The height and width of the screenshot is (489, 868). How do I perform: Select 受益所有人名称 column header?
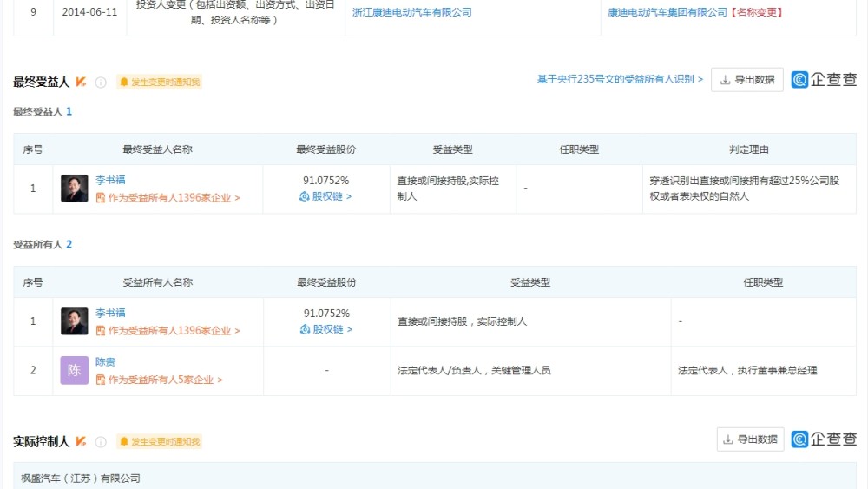click(x=158, y=282)
